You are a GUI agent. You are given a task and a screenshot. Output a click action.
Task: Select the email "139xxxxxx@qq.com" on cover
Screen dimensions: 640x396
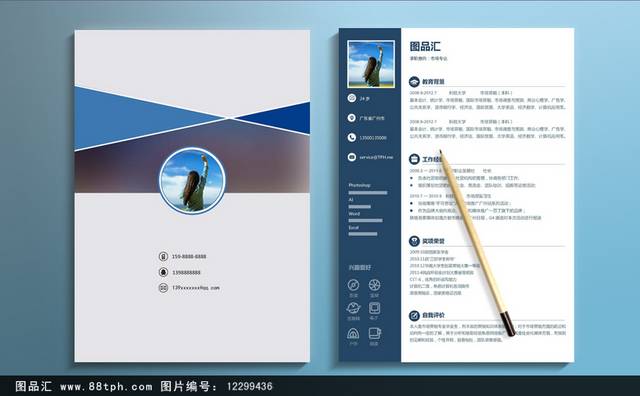(196, 288)
